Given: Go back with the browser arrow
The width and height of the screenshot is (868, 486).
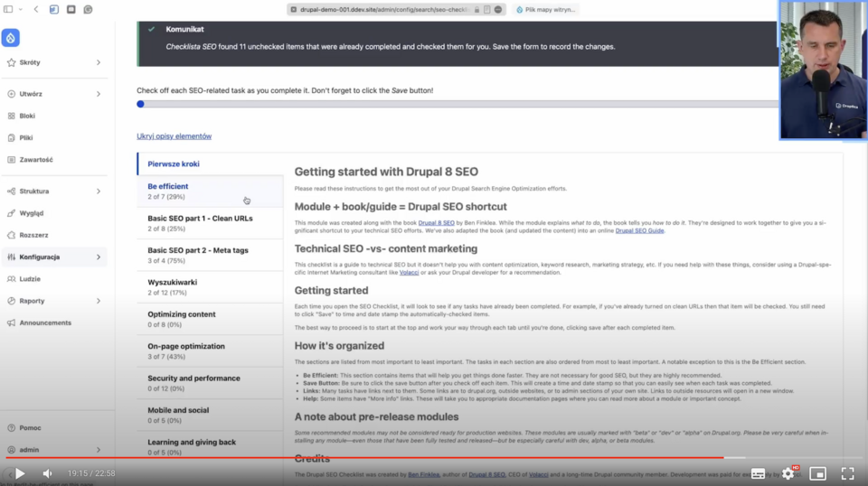Looking at the screenshot, I should 36,9.
